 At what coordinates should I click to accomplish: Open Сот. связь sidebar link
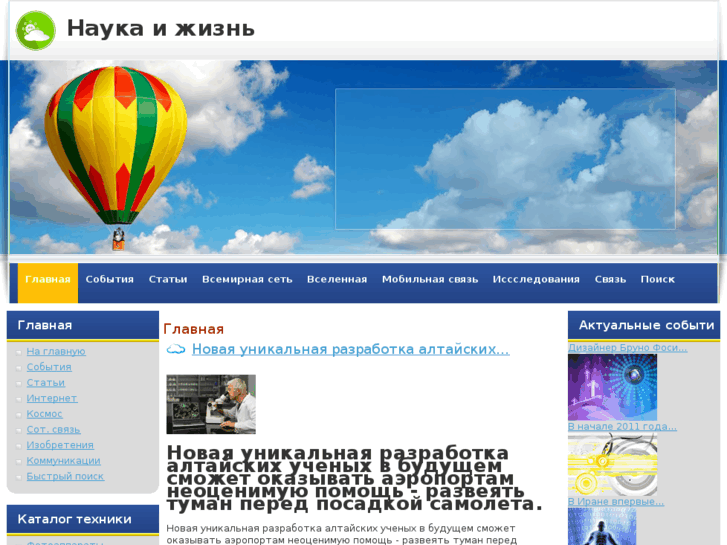point(53,430)
